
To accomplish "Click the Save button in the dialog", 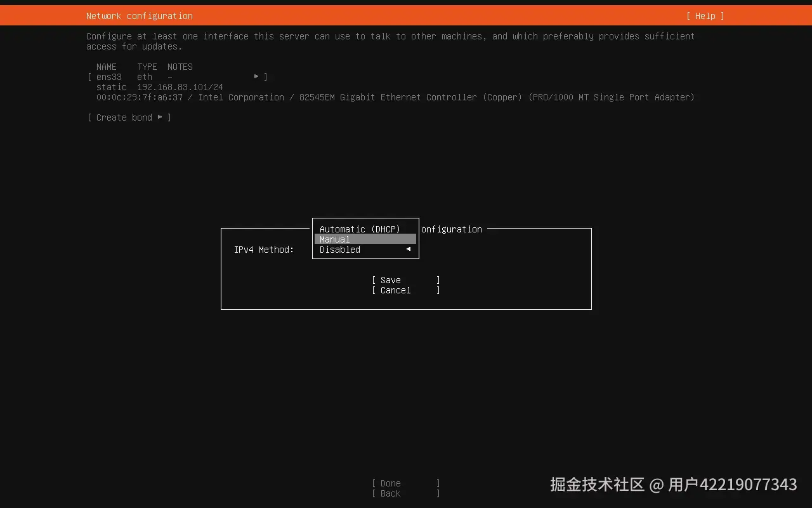I will [x=390, y=280].
